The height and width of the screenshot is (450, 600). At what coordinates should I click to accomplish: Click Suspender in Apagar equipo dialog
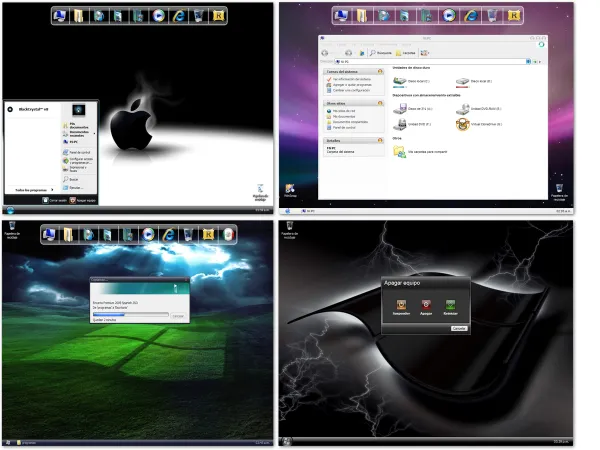(x=401, y=307)
